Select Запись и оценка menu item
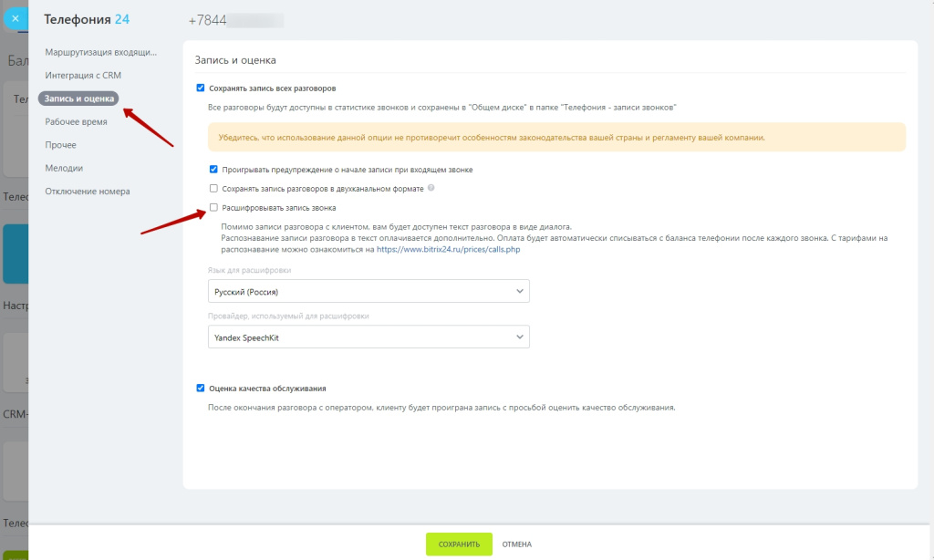The height and width of the screenshot is (560, 934). click(x=78, y=99)
